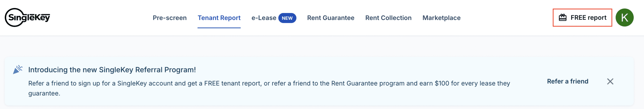Viewport: 644px width, 109px height.
Task: Click the Refer a friend link
Action: click(x=568, y=81)
